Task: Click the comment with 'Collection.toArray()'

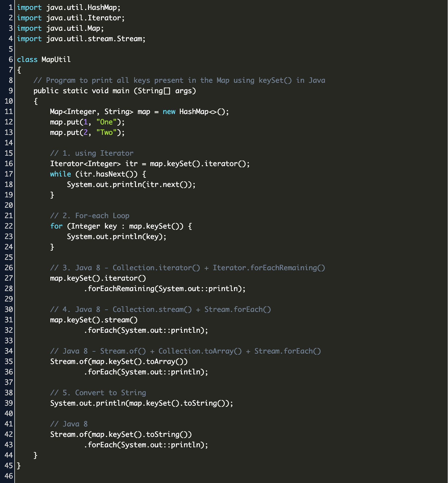Action: pyautogui.click(x=185, y=351)
